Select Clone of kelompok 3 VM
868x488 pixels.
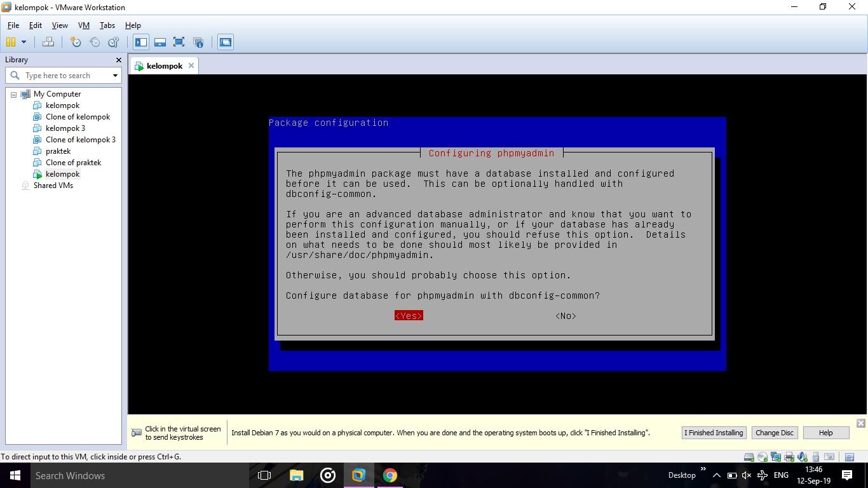pos(80,140)
